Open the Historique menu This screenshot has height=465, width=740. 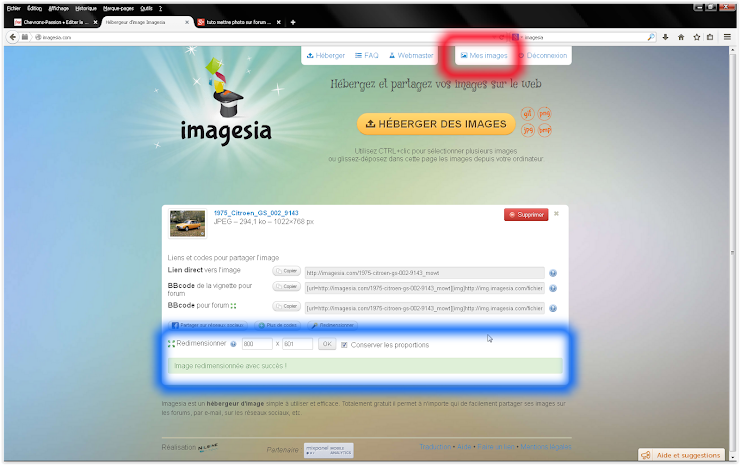86,8
